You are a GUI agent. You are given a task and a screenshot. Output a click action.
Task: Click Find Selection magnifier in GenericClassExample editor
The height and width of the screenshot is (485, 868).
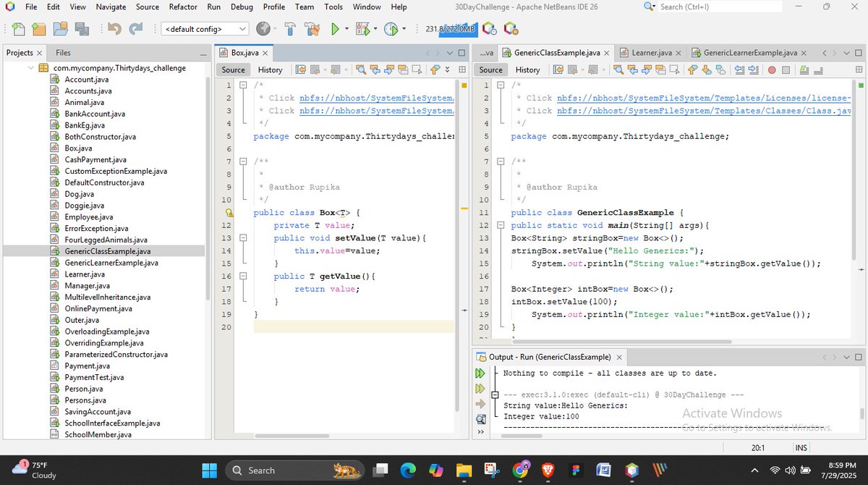[x=618, y=69]
